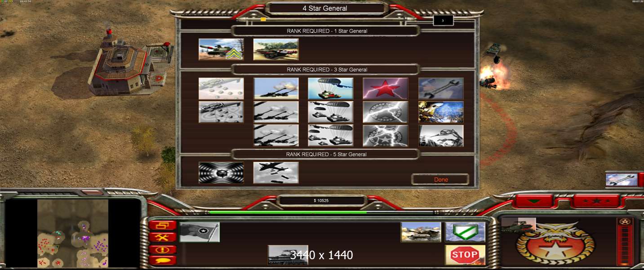Pick Emergency Repair level 3 grayscale icon
644x270 pixels.
(x=441, y=135)
